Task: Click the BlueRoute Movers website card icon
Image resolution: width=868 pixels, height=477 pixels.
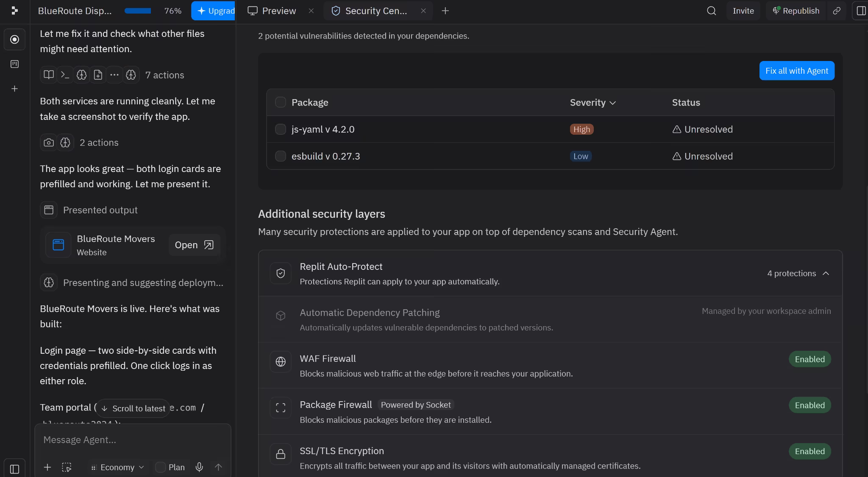Action: pyautogui.click(x=58, y=245)
